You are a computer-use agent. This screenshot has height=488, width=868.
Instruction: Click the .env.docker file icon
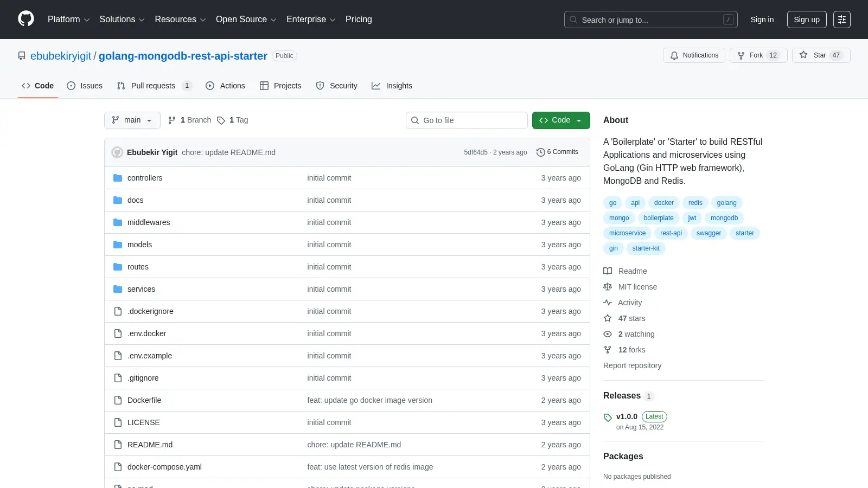click(x=118, y=333)
